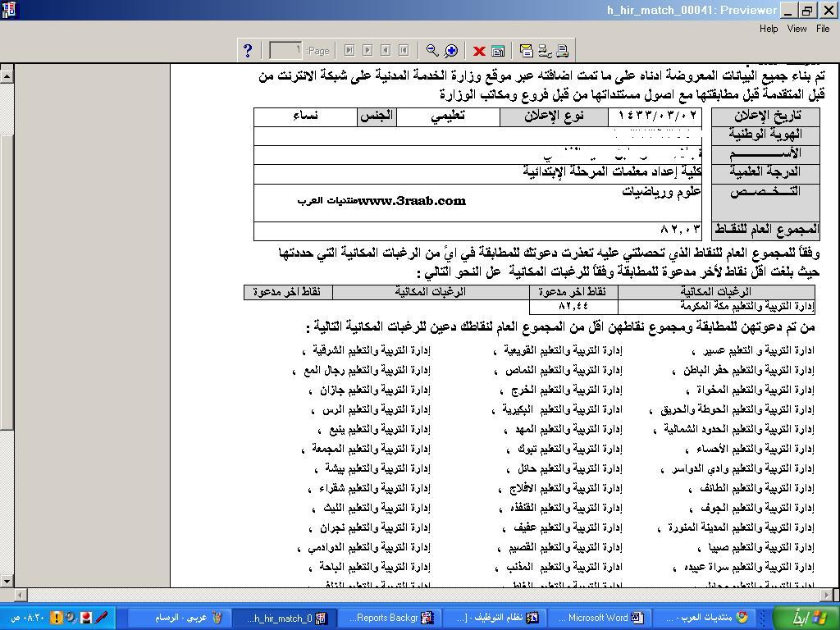This screenshot has width=840, height=630.
Task: Click the list entry for المدينة المنورة
Action: [x=736, y=528]
